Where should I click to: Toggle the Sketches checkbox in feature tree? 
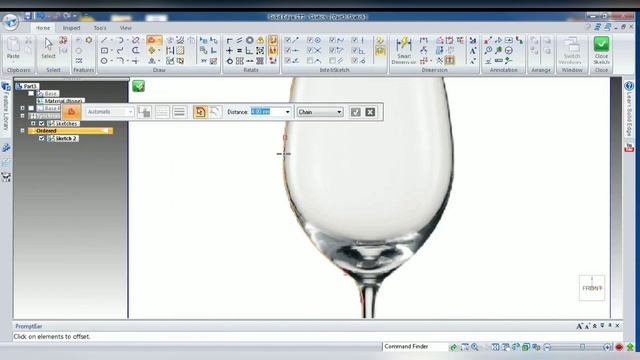click(42, 123)
